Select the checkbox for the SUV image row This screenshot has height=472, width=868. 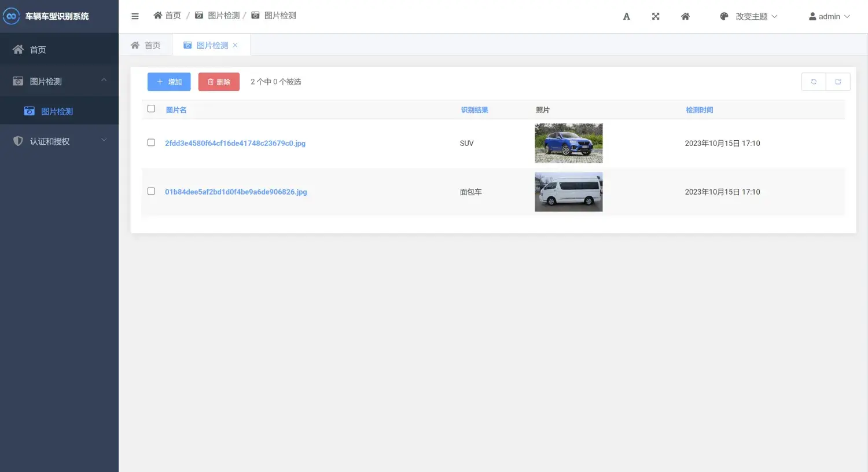point(151,142)
